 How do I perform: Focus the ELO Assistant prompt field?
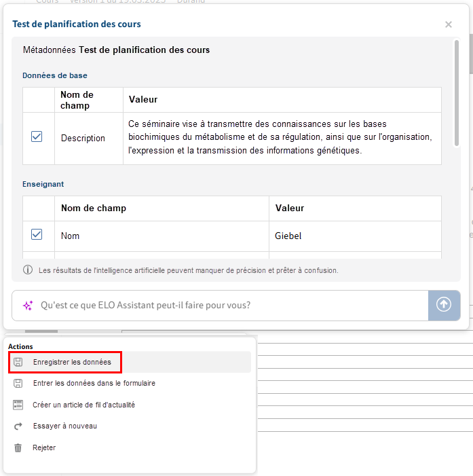pyautogui.click(x=220, y=305)
